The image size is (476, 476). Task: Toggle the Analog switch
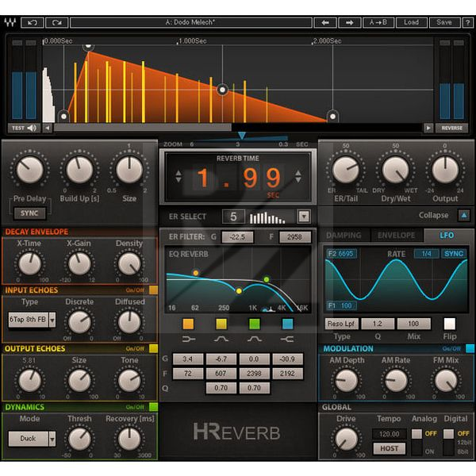point(416,441)
